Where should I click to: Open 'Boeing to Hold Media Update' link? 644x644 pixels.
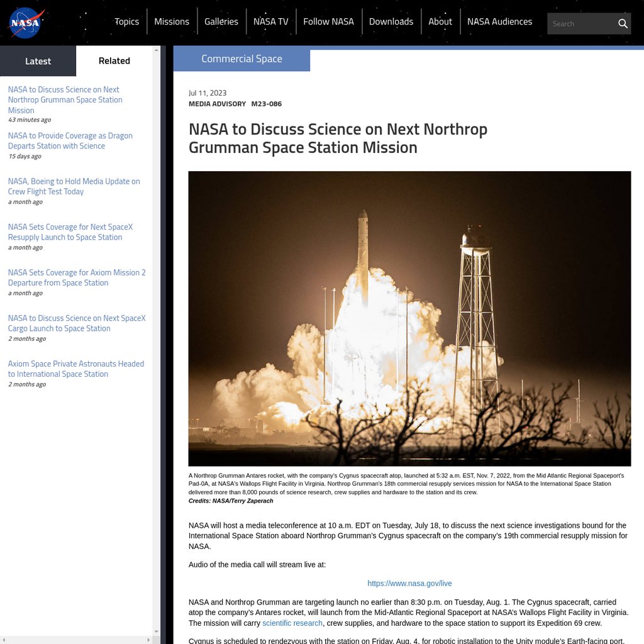(74, 186)
